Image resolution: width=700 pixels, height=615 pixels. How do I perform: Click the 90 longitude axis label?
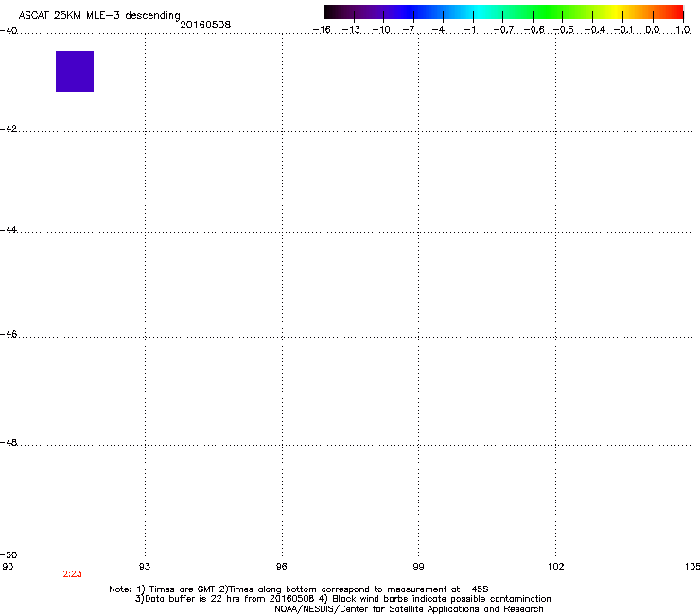point(8,567)
